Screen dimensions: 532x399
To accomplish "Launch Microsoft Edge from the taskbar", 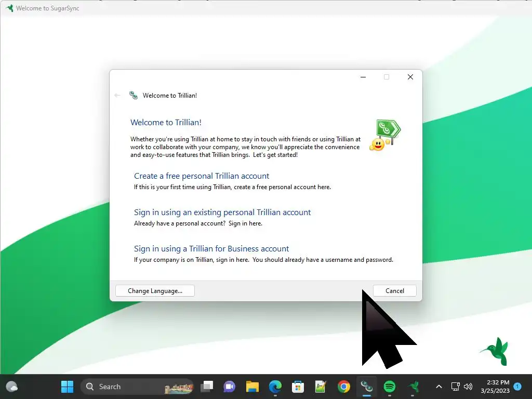I will 275,387.
